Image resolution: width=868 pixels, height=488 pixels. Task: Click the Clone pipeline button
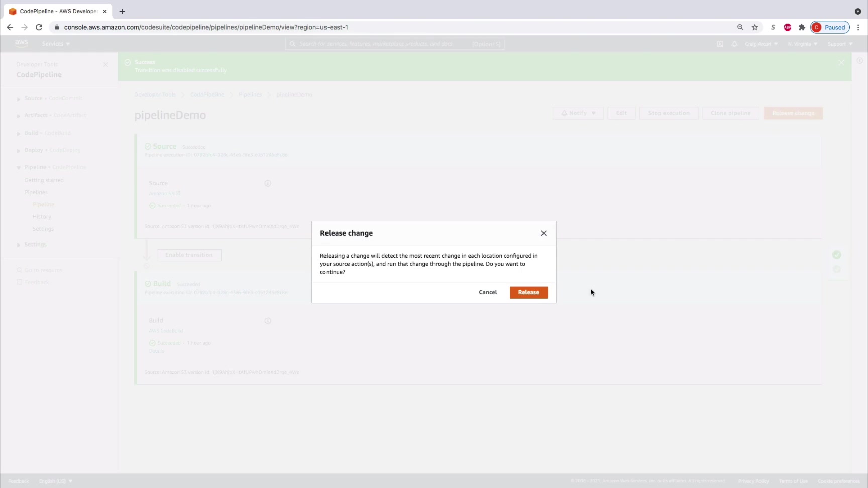point(731,113)
